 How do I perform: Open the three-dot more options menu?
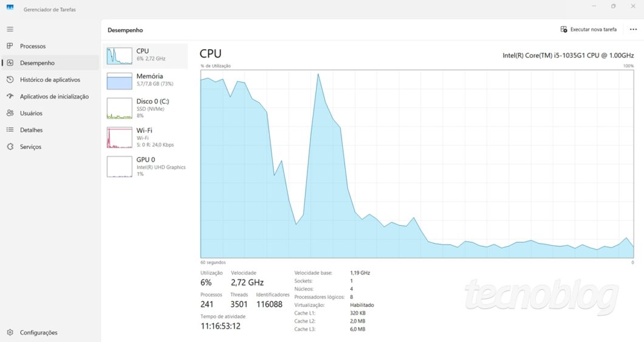pos(633,29)
